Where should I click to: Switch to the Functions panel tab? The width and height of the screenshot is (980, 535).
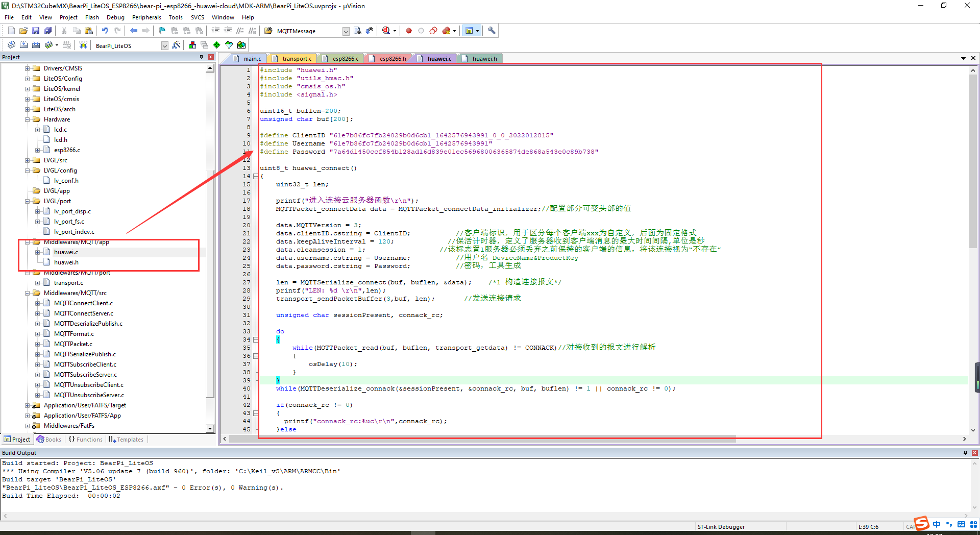point(85,440)
